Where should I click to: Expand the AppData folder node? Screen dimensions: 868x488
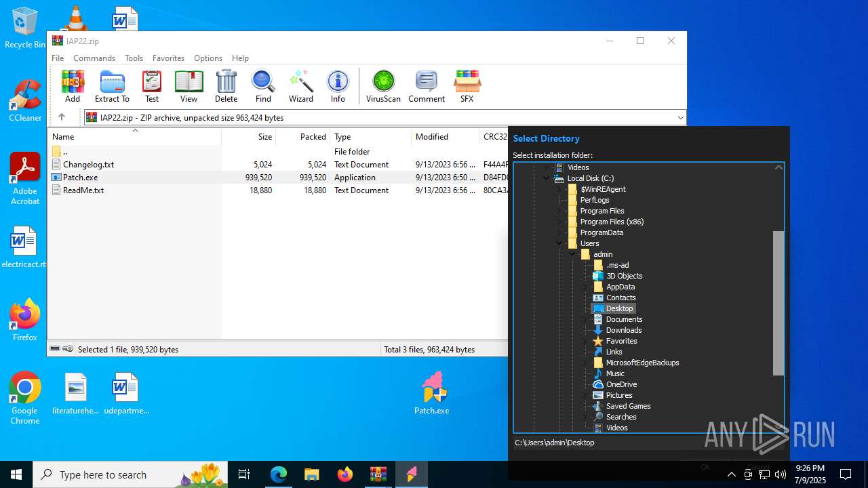pyautogui.click(x=585, y=287)
